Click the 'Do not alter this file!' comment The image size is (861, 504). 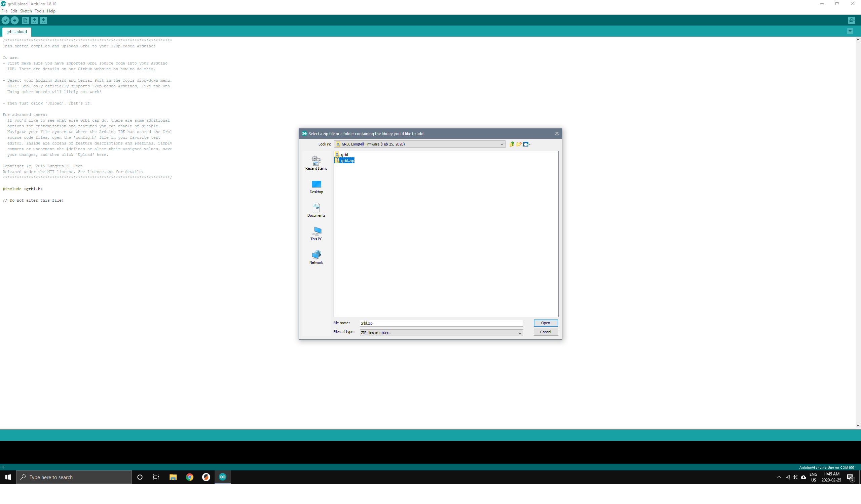(x=33, y=201)
